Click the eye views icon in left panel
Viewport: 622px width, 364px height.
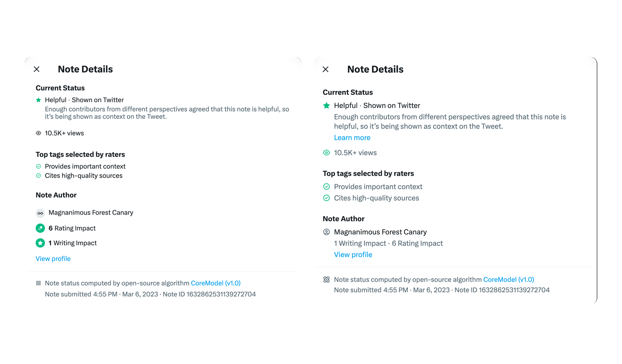[39, 133]
